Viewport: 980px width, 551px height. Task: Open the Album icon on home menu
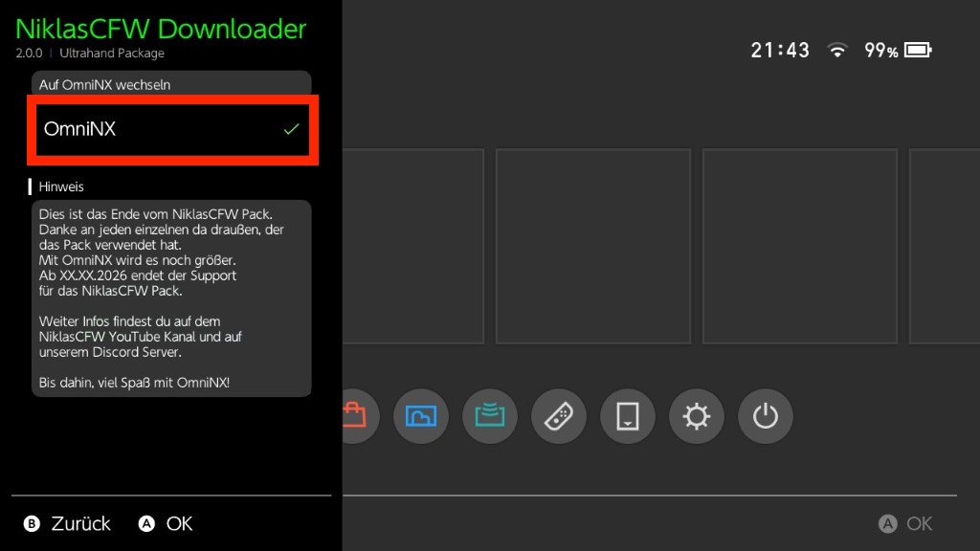(x=421, y=416)
